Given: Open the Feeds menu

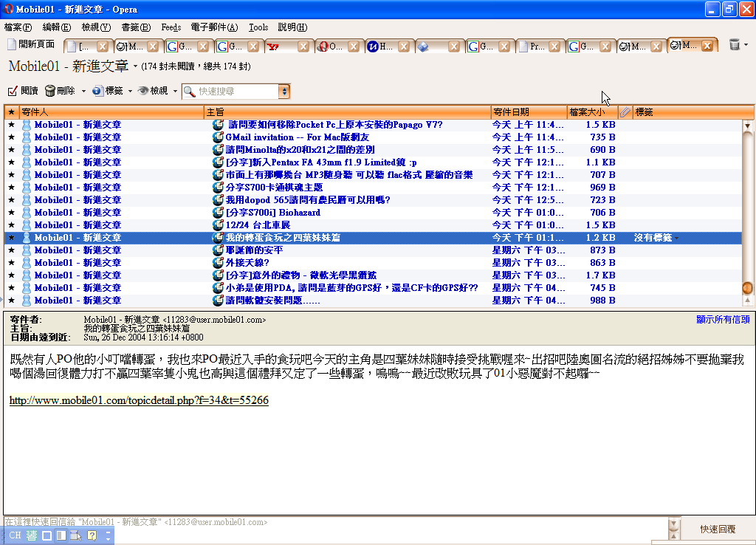Looking at the screenshot, I should [171, 27].
